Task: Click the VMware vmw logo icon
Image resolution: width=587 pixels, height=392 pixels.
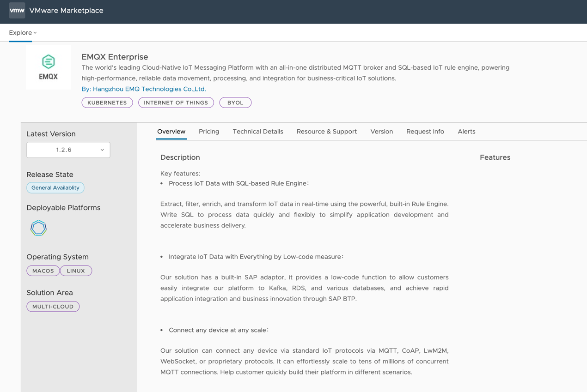Action: [x=17, y=10]
